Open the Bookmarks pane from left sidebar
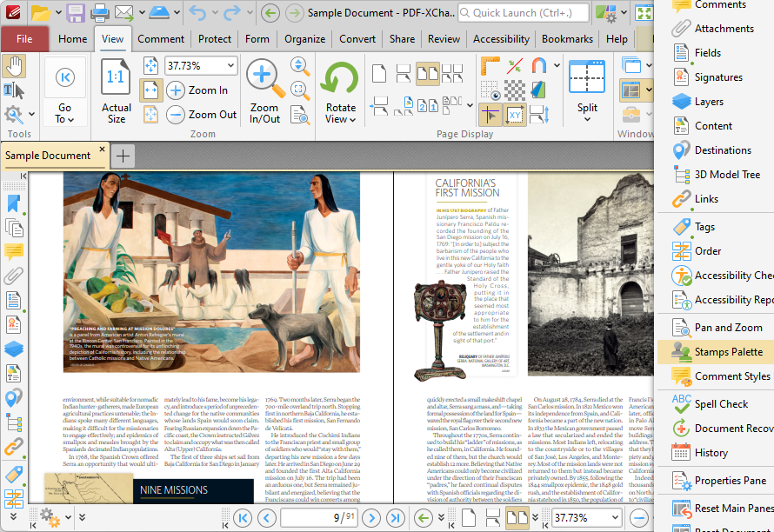 (x=14, y=203)
